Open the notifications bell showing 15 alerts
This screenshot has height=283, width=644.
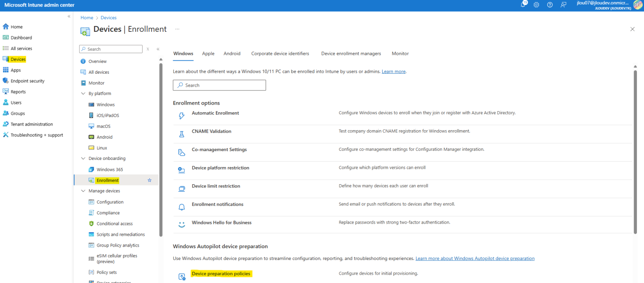(523, 5)
